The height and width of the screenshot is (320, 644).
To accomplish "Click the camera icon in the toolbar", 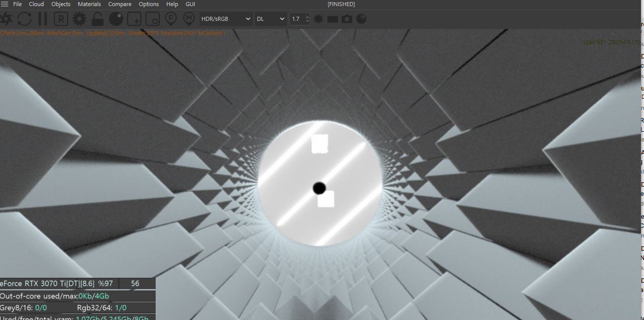I will [347, 19].
